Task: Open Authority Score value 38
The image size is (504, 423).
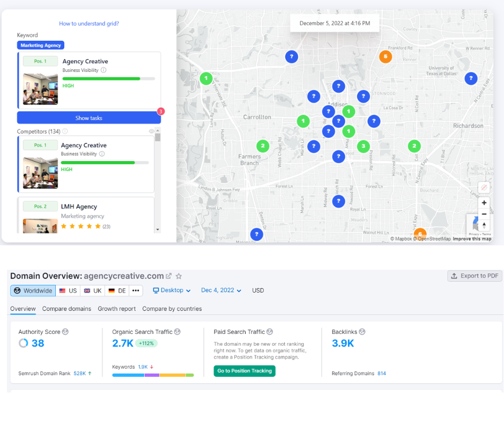Action: click(38, 343)
